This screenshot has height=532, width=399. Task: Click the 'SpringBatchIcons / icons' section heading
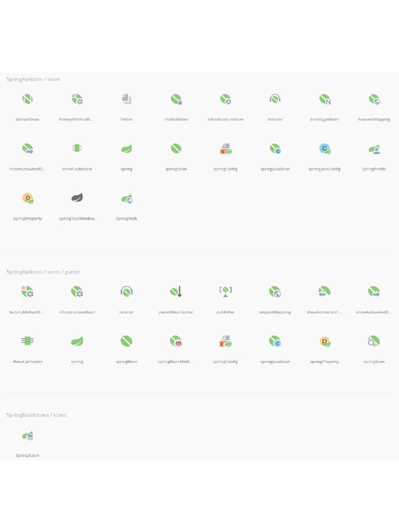tap(36, 415)
